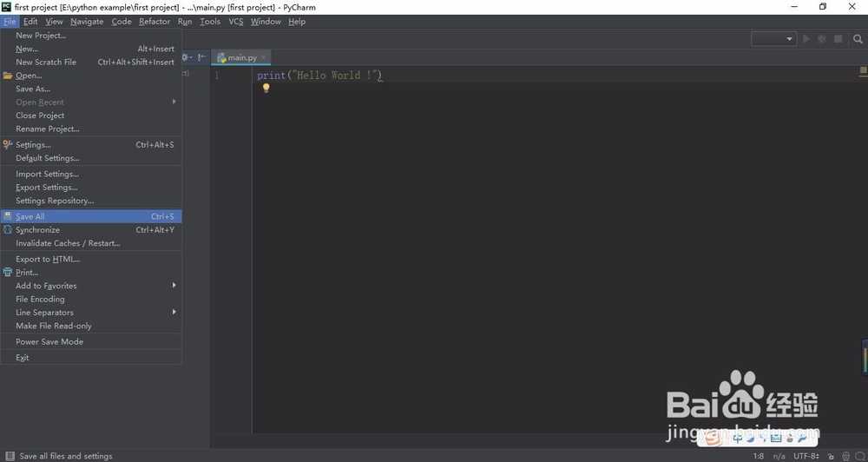The width and height of the screenshot is (868, 462).
Task: Click Open... with folder icon
Action: (x=91, y=76)
